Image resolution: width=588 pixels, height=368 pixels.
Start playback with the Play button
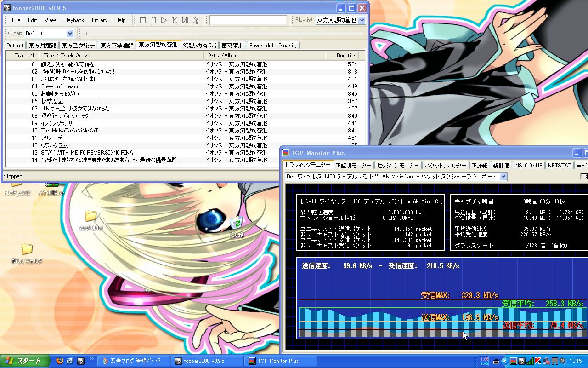(x=164, y=20)
